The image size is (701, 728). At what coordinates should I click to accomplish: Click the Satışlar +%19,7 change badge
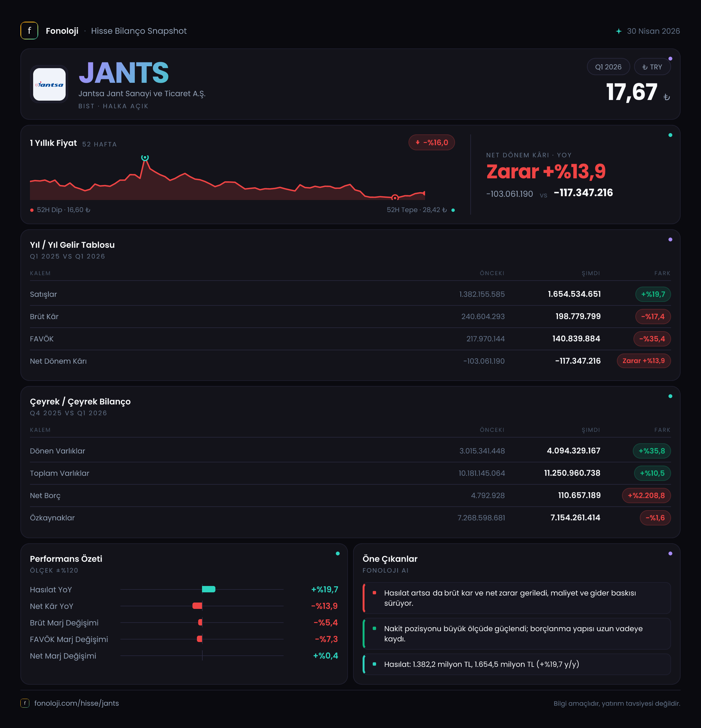pyautogui.click(x=653, y=294)
